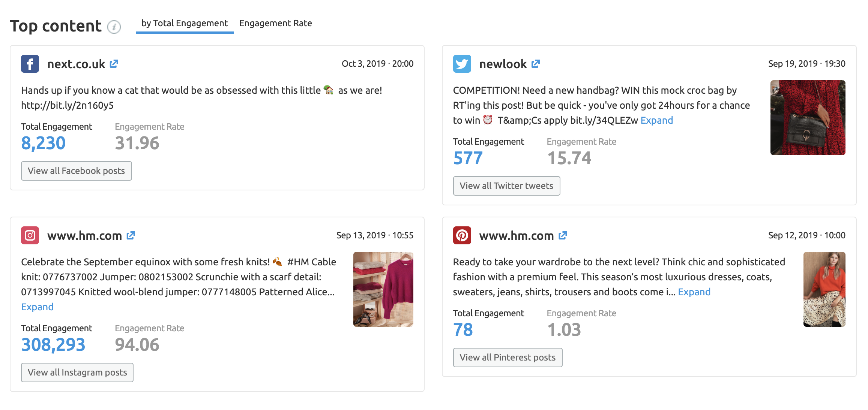Switch to by Total Engagement tab
The image size is (868, 410).
click(x=185, y=24)
